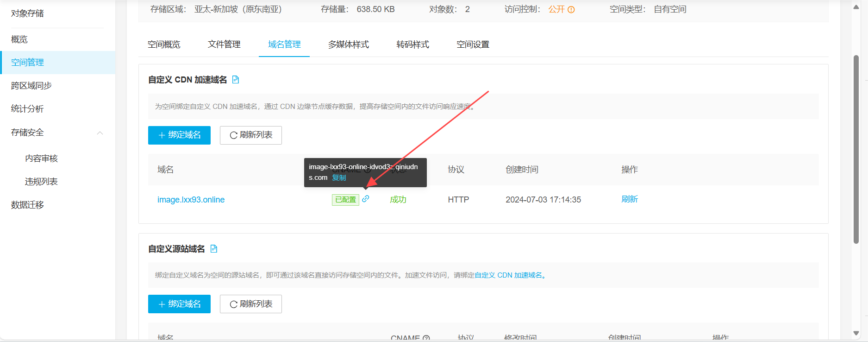868x342 pixels.
Task: Click 刷新列表 in the source domain section
Action: (x=251, y=304)
